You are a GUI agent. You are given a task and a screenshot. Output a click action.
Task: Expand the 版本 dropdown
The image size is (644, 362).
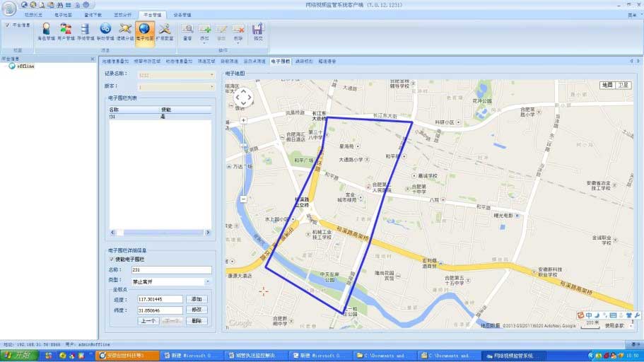click(211, 86)
